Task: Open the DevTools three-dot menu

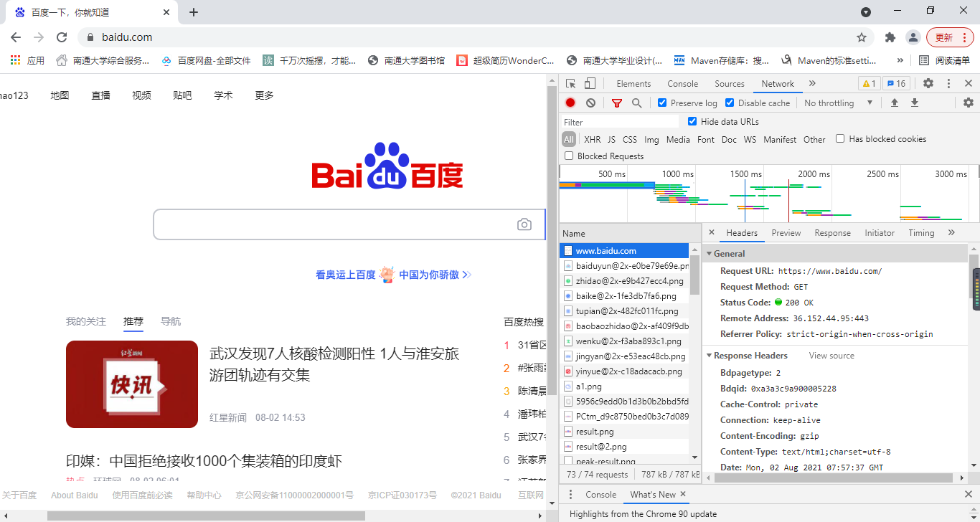Action: tap(948, 84)
